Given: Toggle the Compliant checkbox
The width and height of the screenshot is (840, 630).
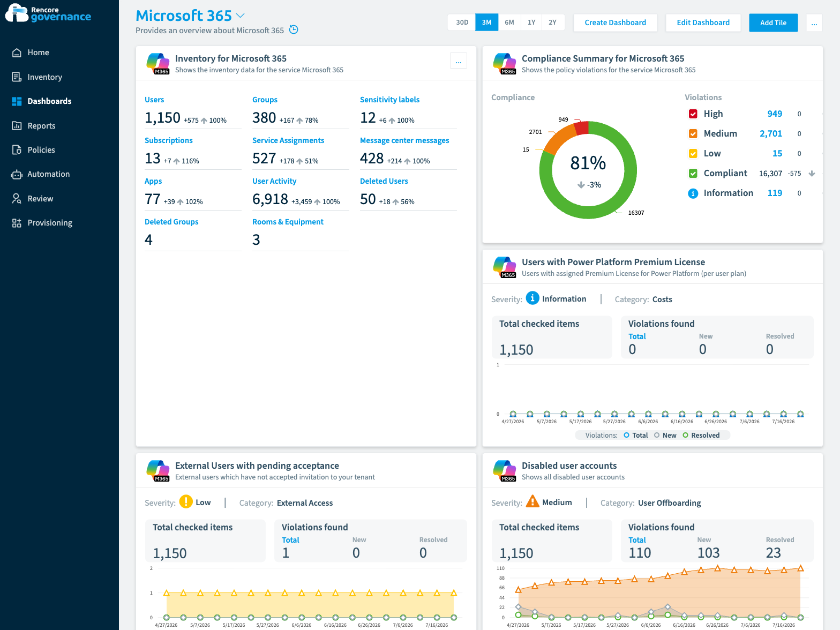Looking at the screenshot, I should pyautogui.click(x=693, y=173).
